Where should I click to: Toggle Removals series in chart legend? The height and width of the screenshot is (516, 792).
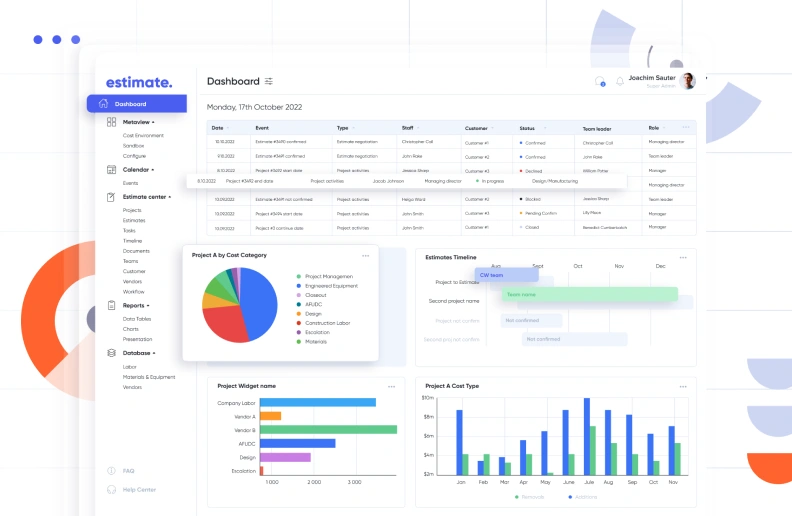(x=532, y=496)
